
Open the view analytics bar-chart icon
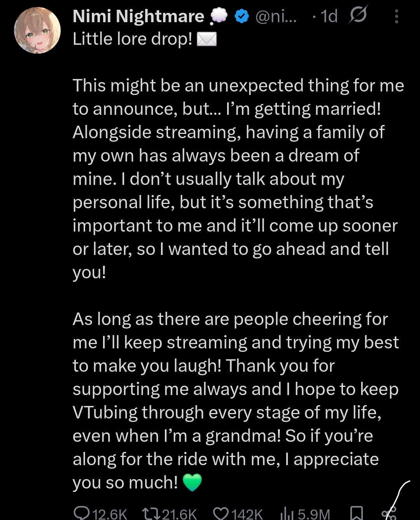pos(287,514)
